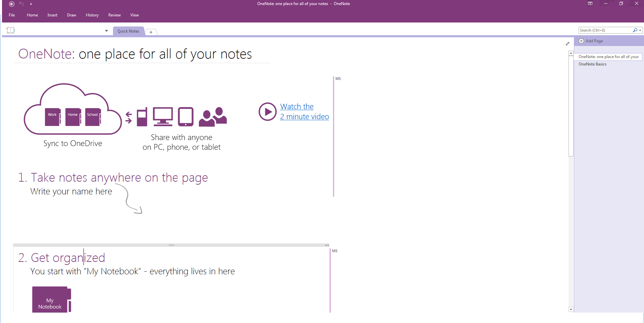Image resolution: width=644 pixels, height=323 pixels.
Task: Click the plus tab to create section
Action: click(151, 32)
